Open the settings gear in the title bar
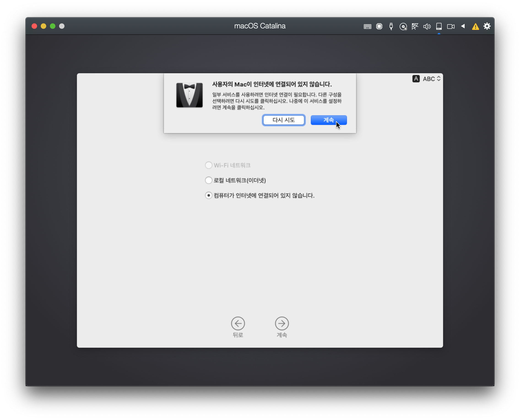This screenshot has width=520, height=420. (x=487, y=26)
